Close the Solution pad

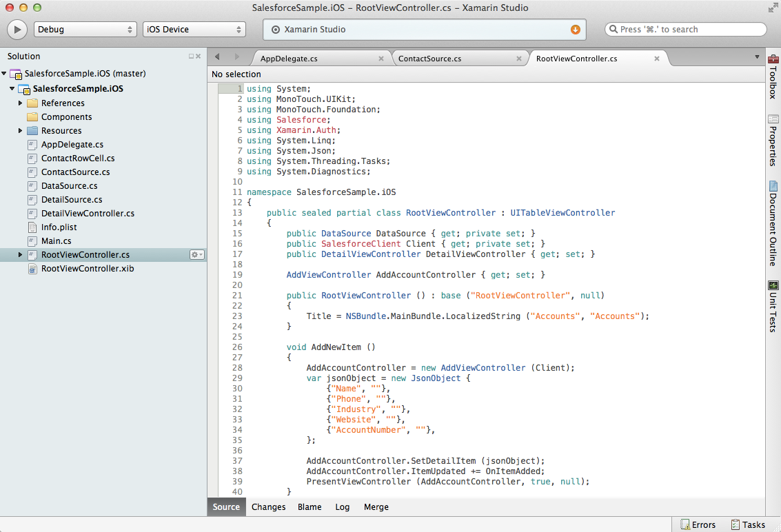(x=199, y=57)
